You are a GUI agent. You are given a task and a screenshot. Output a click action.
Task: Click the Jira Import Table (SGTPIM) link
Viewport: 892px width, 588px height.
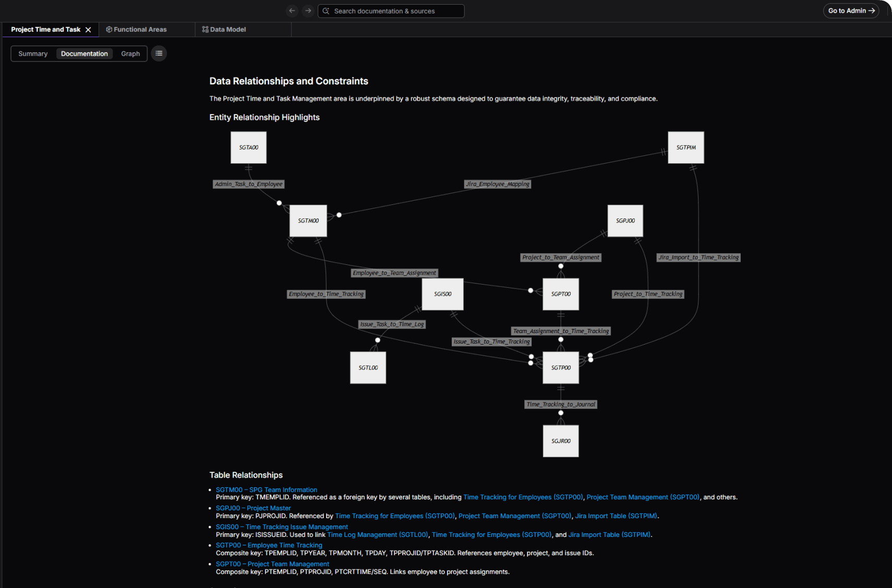pos(616,516)
